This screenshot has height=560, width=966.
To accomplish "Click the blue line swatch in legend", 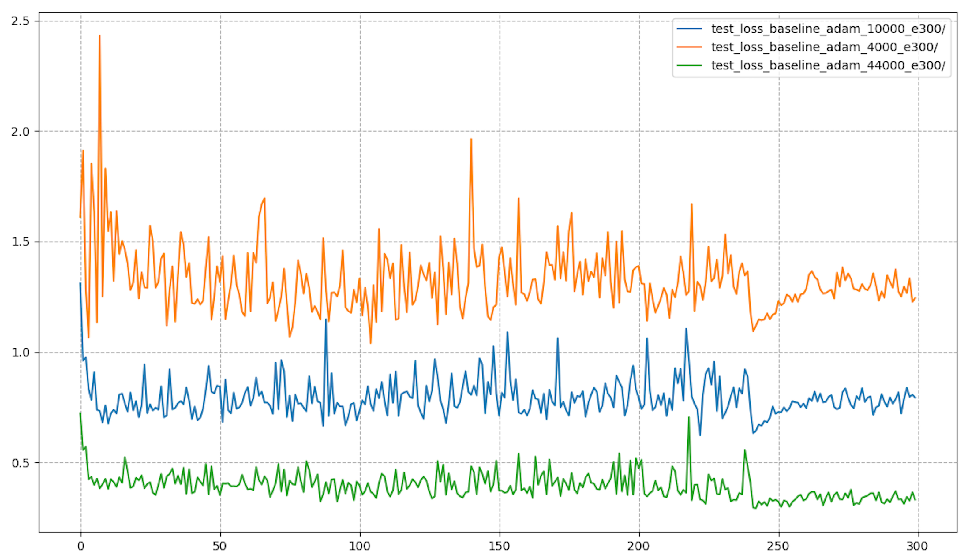I will click(x=689, y=29).
